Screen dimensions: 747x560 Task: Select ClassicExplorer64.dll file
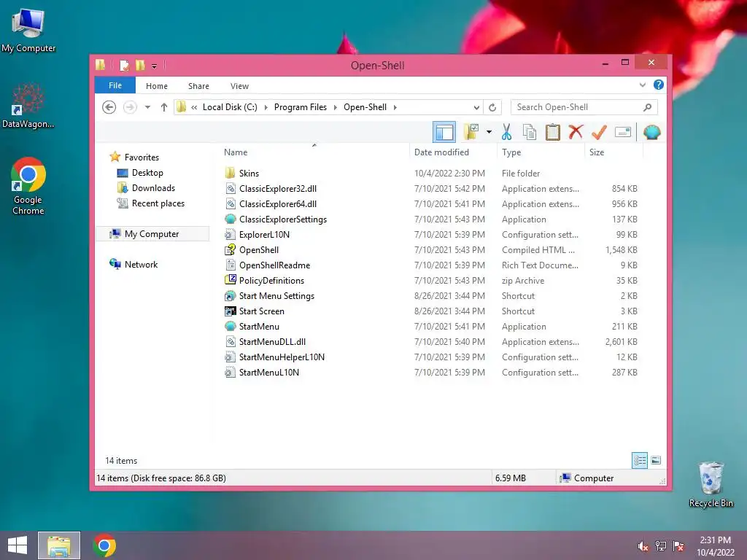click(278, 204)
